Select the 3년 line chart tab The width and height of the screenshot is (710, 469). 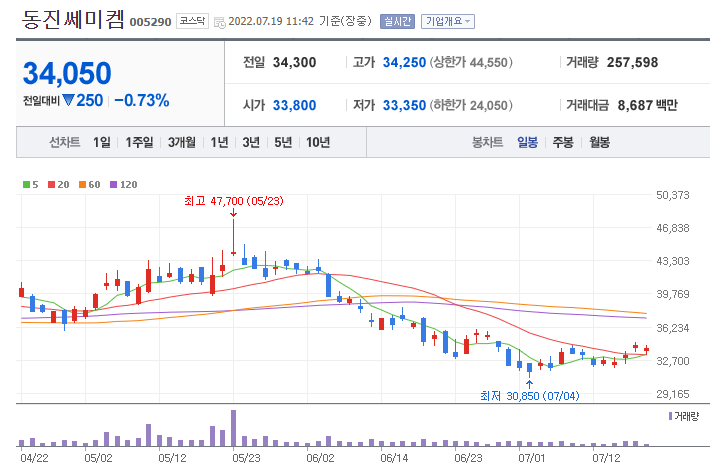[251, 143]
